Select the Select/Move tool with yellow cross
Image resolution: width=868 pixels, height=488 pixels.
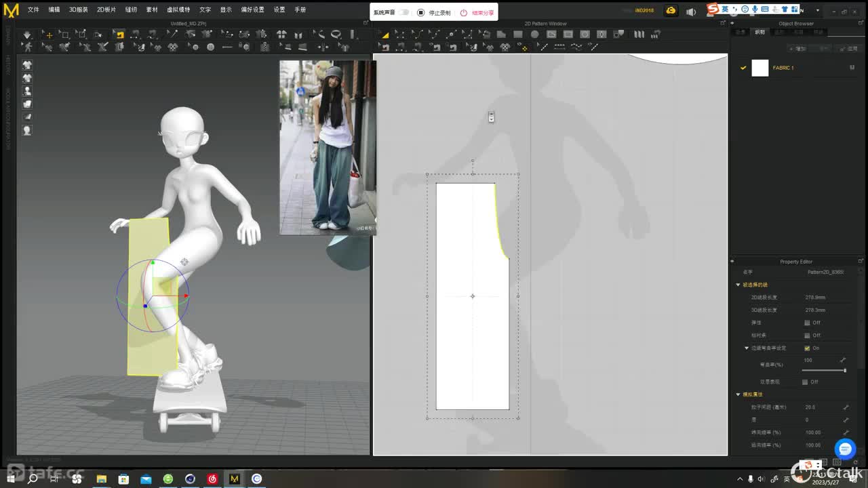pos(48,34)
